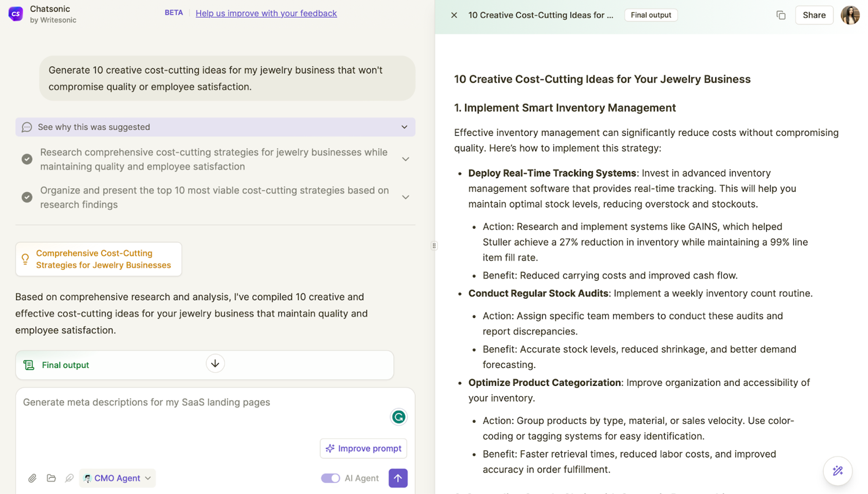Click the scroll-down arrow button
Screen dimensions: 868x494
[x=215, y=363]
